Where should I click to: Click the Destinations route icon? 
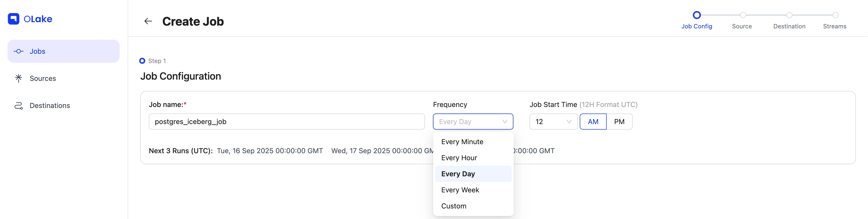[19, 106]
